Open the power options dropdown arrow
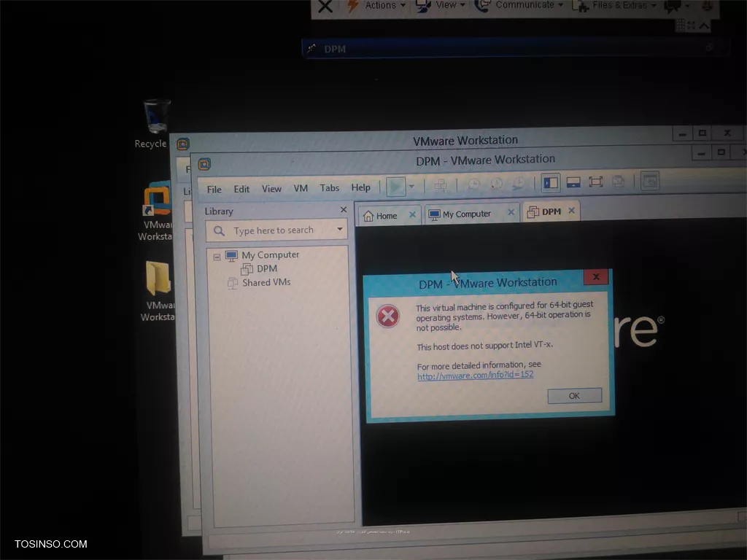 tap(411, 186)
